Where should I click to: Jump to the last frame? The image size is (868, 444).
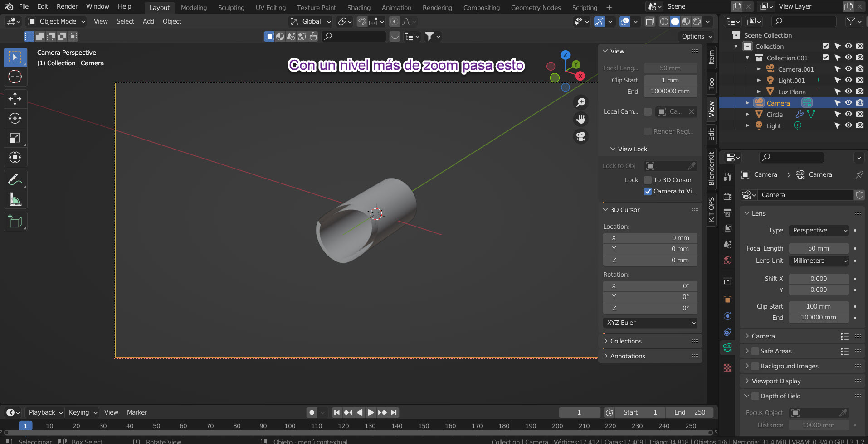pyautogui.click(x=394, y=412)
